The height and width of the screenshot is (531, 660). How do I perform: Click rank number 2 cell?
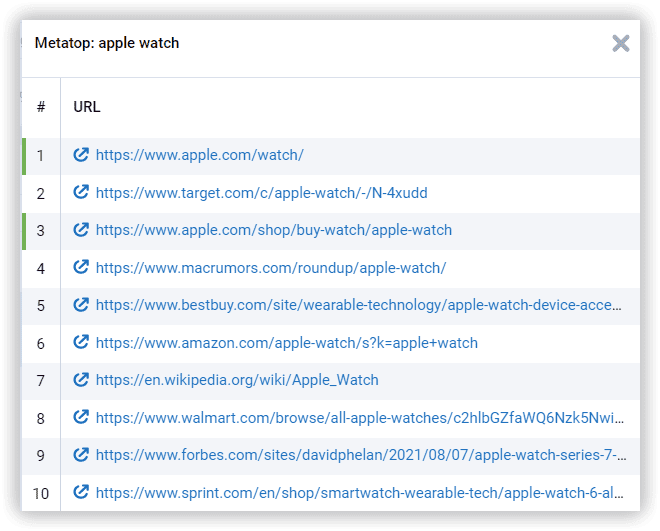coord(40,194)
